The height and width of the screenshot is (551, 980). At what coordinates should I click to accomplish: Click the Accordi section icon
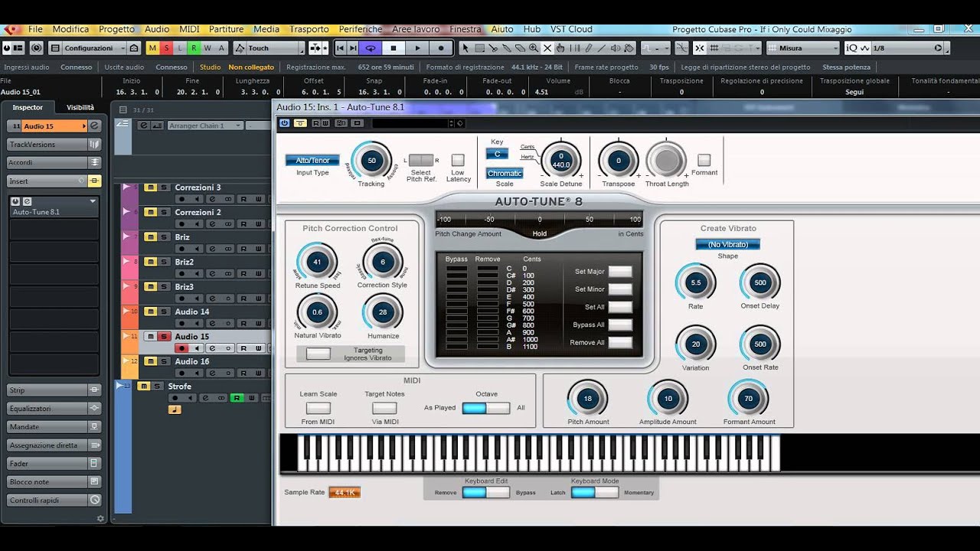(x=95, y=162)
